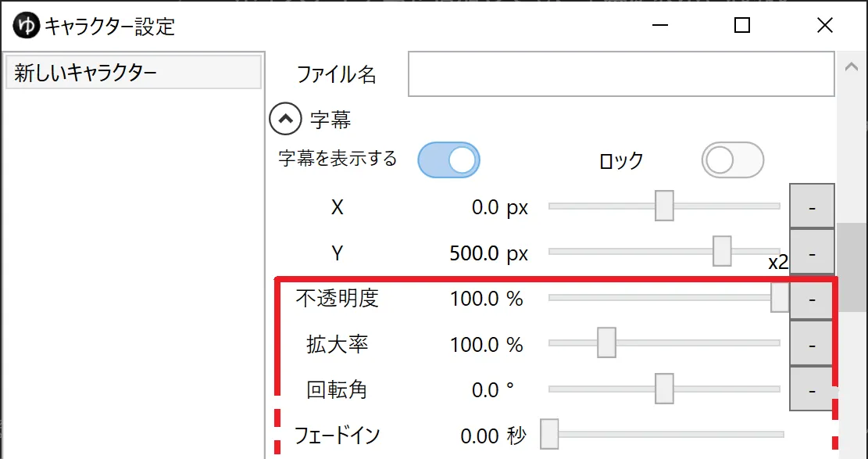This screenshot has height=459, width=868.
Task: Click the YMM4 app icon in title bar
Action: (x=26, y=26)
